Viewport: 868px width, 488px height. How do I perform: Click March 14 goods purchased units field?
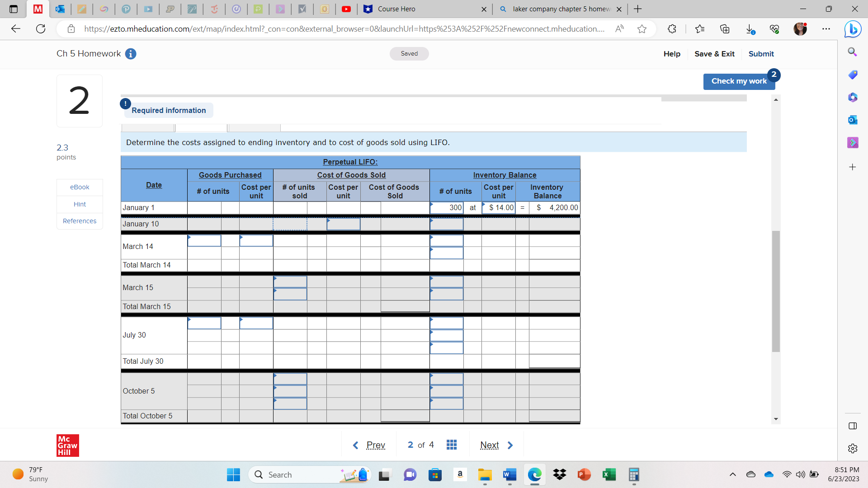click(x=204, y=240)
